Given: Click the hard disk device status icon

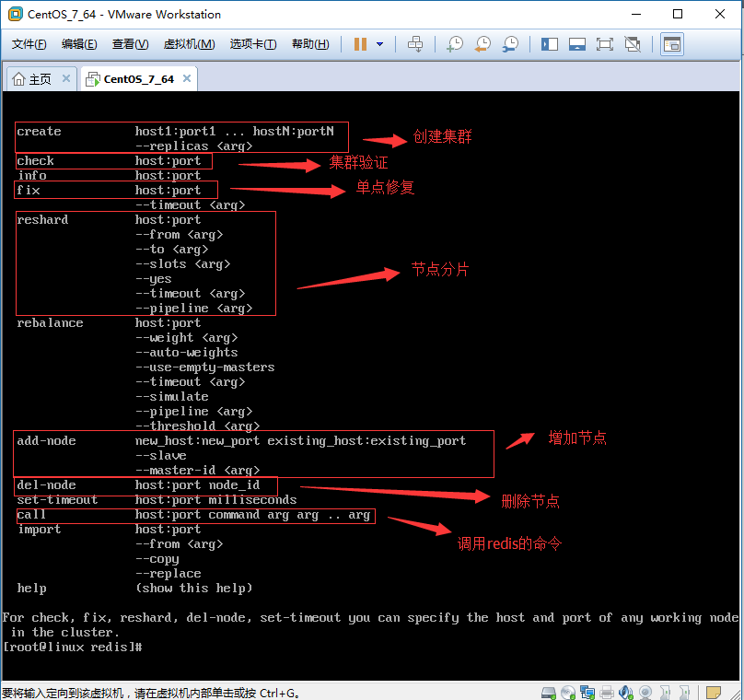Looking at the screenshot, I should [547, 692].
